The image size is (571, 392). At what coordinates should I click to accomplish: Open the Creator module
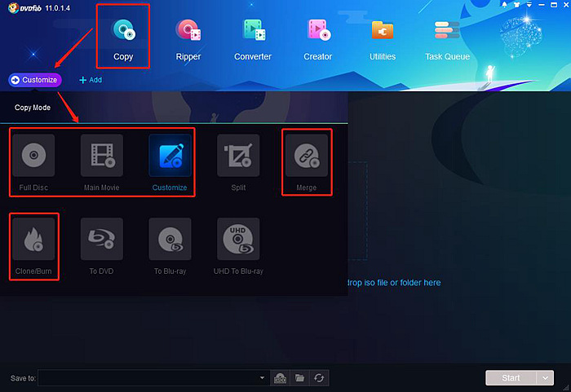click(318, 39)
